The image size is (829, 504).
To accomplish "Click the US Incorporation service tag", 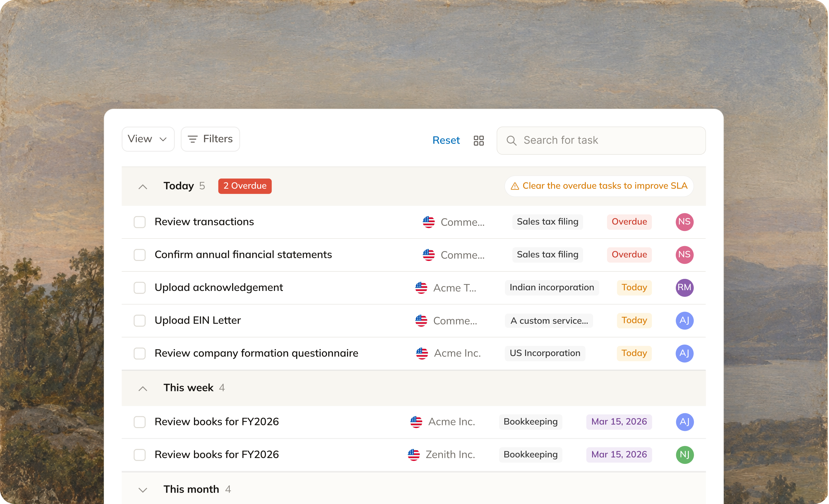I will 545,353.
